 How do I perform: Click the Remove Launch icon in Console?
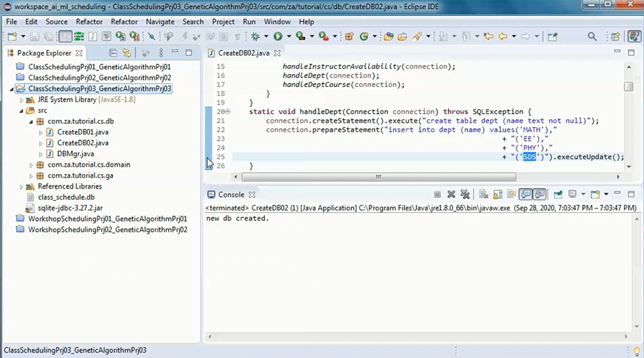(x=451, y=194)
